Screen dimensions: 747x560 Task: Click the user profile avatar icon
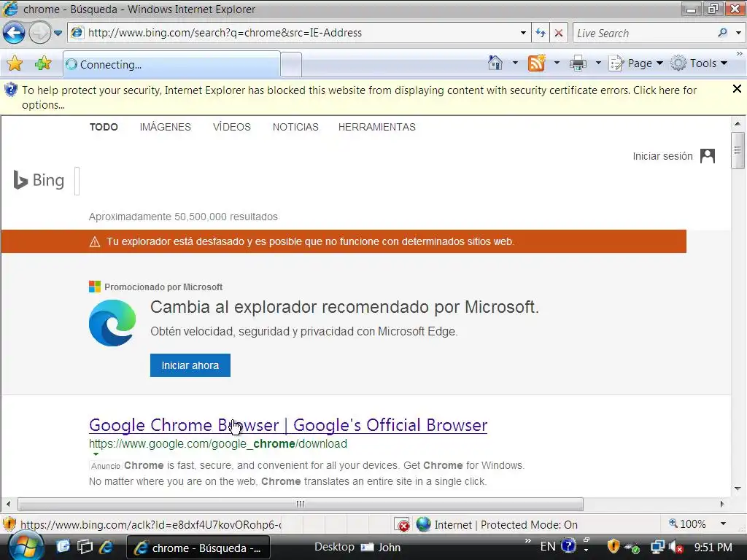(708, 156)
